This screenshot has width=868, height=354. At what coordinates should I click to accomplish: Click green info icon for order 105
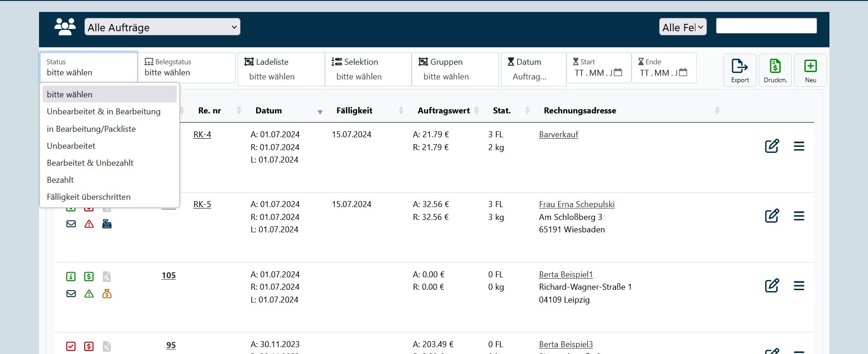point(71,276)
